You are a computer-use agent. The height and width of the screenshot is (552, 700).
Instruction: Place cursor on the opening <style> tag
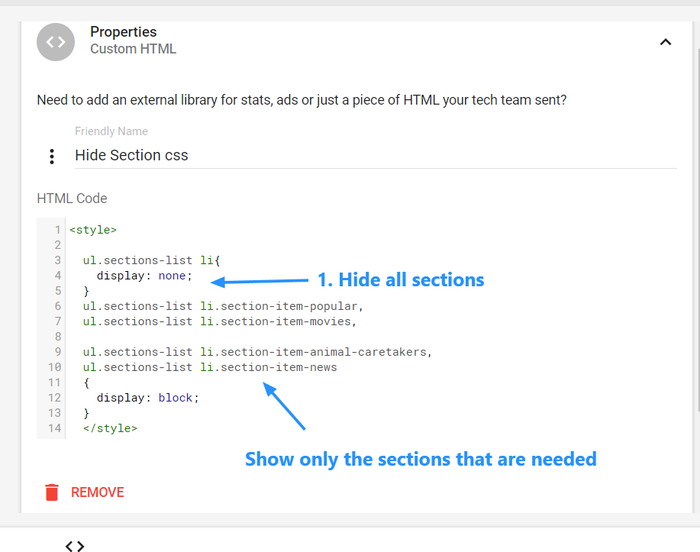tap(93, 230)
